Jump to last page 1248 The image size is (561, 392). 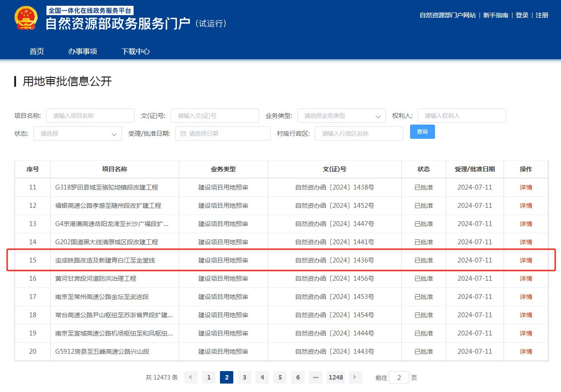[336, 377]
